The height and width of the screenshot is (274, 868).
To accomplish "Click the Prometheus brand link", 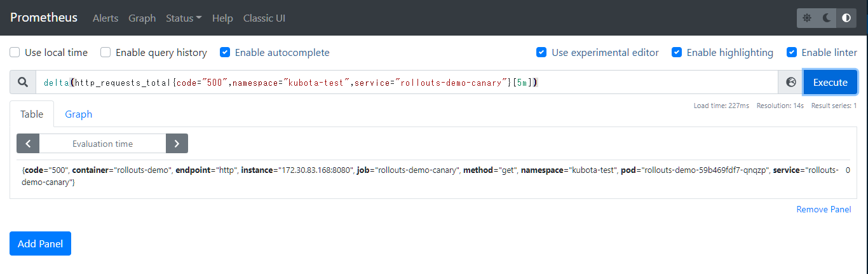I will [44, 17].
